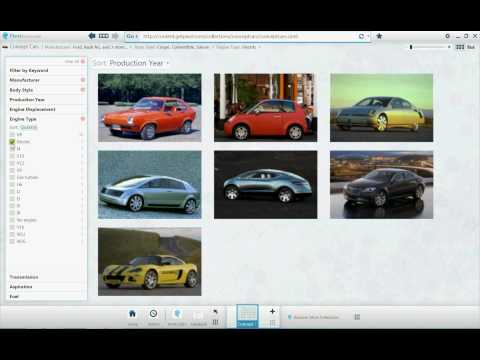Open the Pivot logo icon in the bottom bar

tap(177, 314)
